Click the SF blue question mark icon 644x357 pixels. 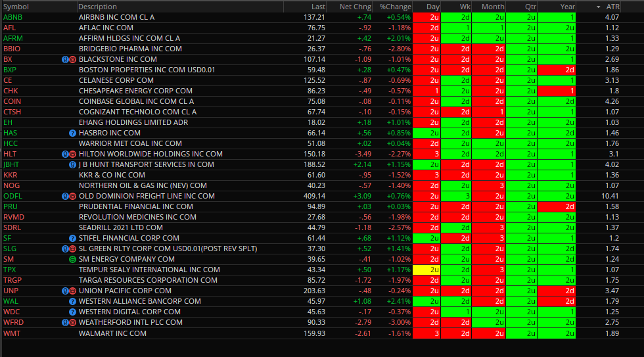point(73,238)
